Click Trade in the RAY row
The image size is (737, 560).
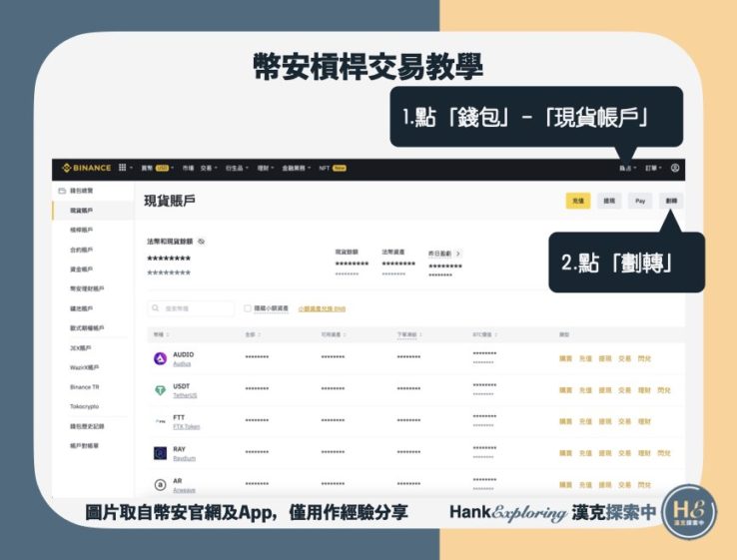pos(625,453)
